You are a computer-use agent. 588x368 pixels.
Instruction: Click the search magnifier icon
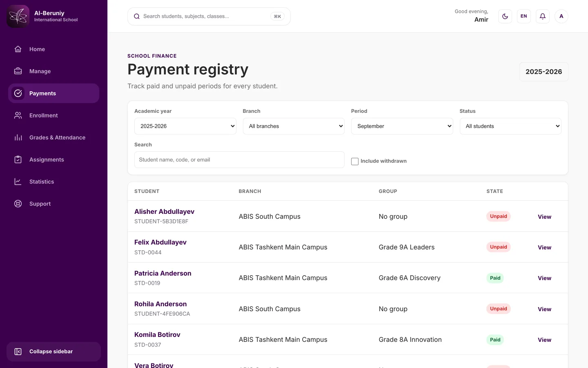137,16
